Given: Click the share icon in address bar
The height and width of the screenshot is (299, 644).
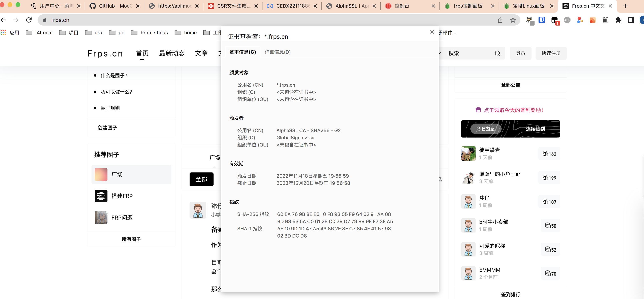Looking at the screenshot, I should [500, 20].
